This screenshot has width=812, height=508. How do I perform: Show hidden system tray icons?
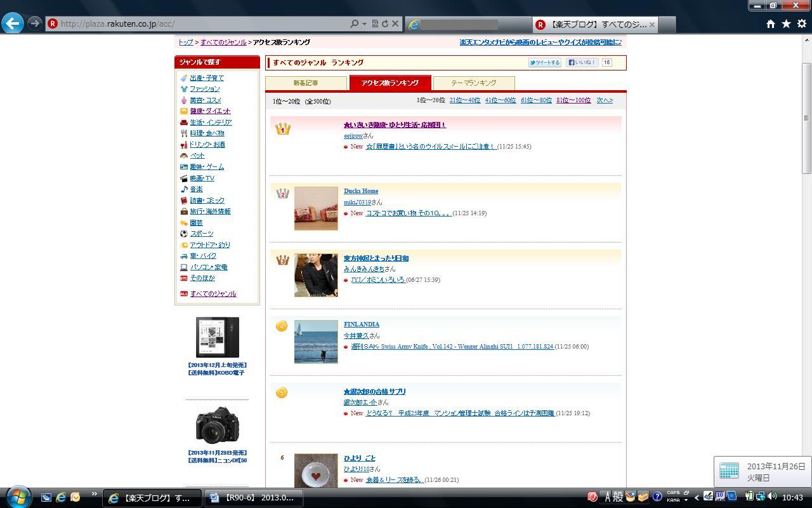697,497
